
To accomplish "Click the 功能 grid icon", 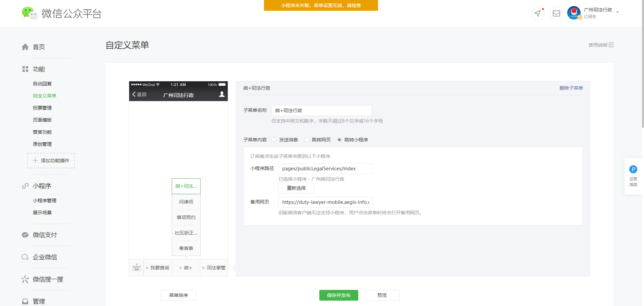I will (25, 69).
